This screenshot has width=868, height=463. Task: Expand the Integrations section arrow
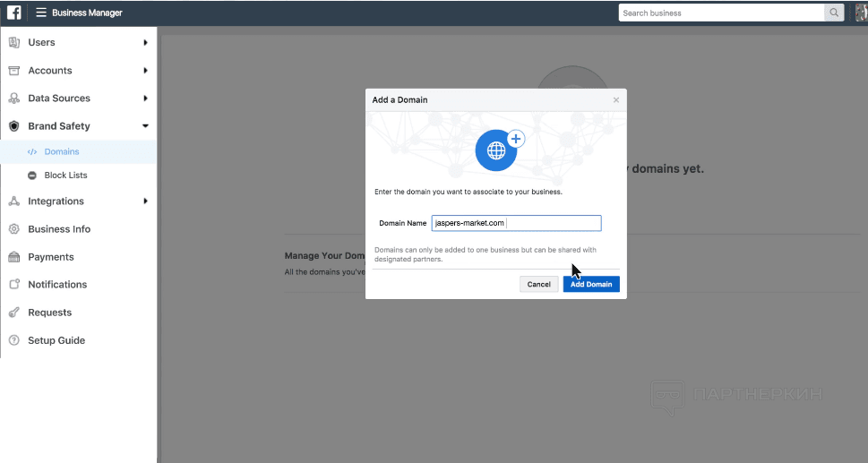146,201
